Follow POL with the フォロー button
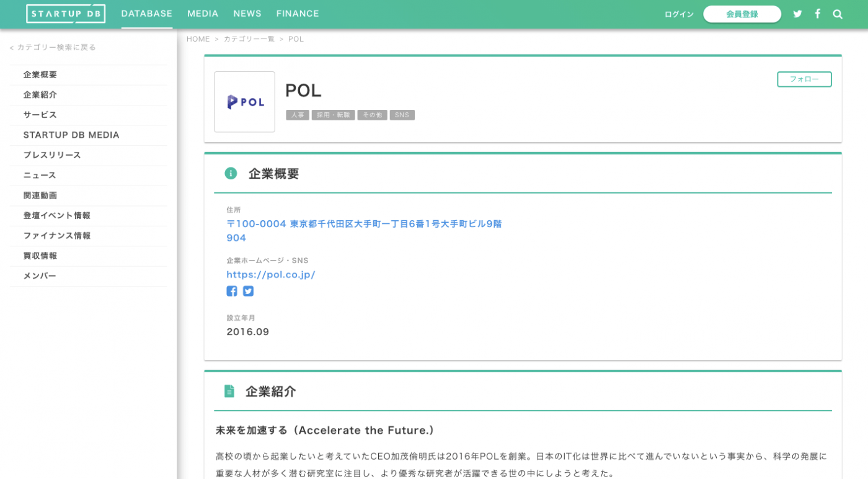868x479 pixels. click(x=804, y=79)
